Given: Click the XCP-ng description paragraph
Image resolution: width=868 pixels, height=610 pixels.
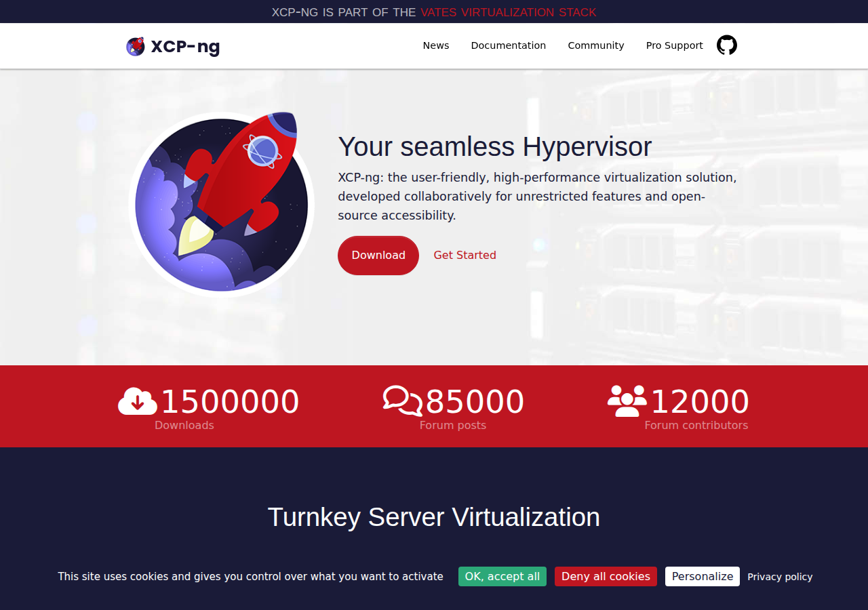Looking at the screenshot, I should (538, 197).
